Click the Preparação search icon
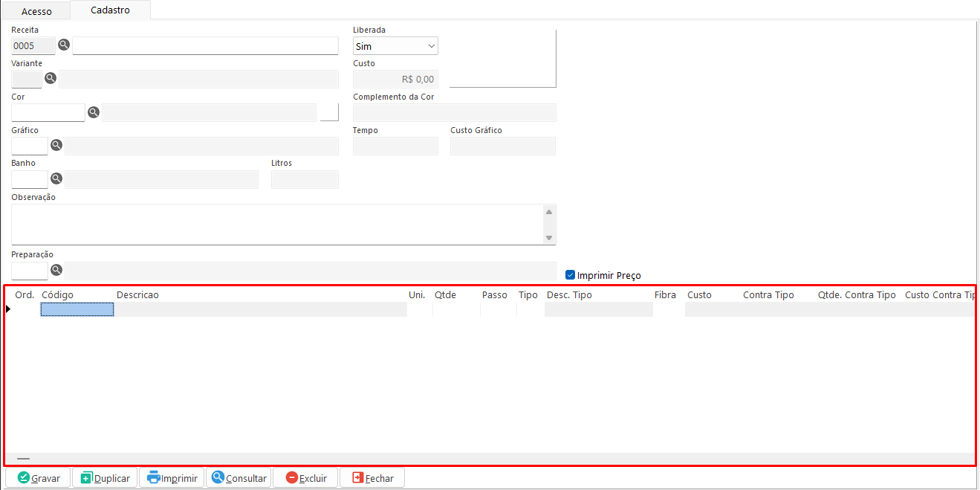This screenshot has width=980, height=490. pyautogui.click(x=56, y=270)
